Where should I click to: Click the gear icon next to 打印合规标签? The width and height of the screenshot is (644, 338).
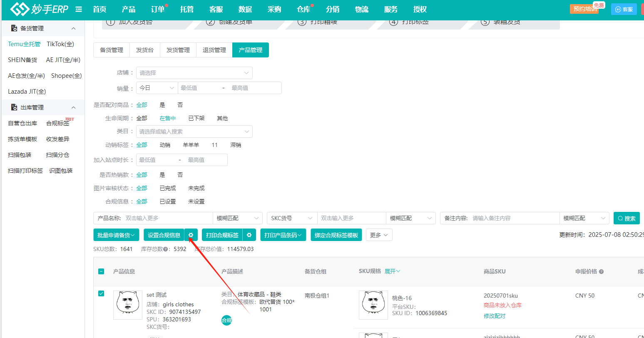tap(249, 234)
